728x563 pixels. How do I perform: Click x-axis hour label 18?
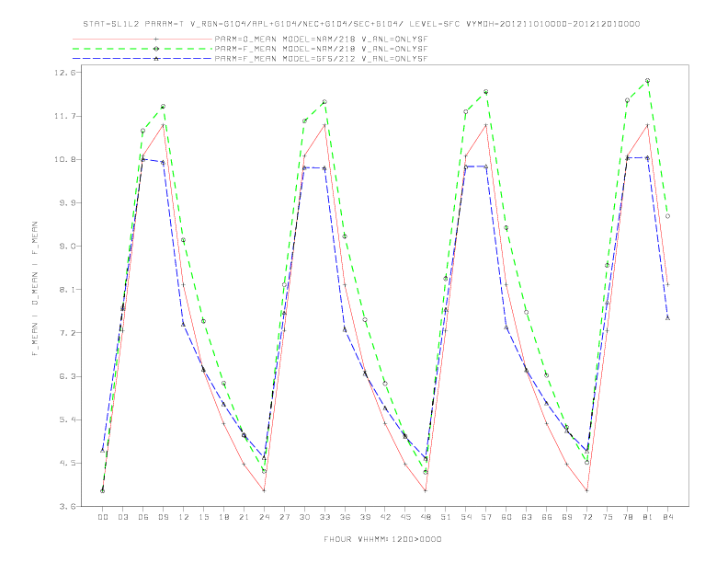pos(223,517)
